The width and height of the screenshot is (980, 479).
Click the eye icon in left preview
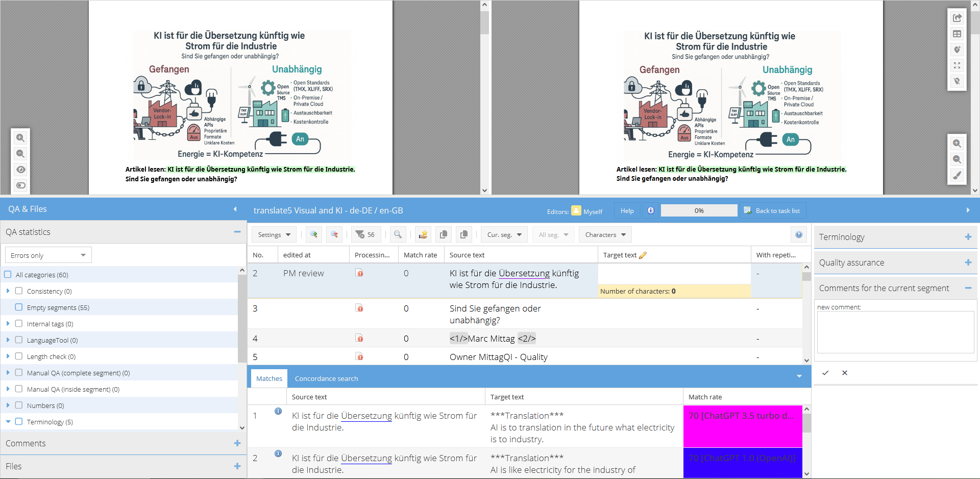pos(20,170)
